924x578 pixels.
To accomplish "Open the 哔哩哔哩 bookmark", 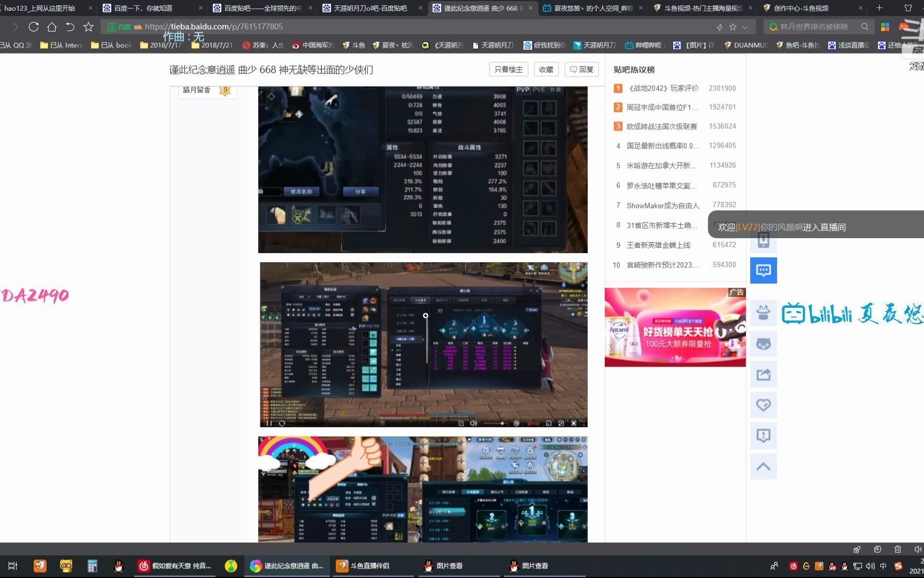I will pyautogui.click(x=644, y=45).
